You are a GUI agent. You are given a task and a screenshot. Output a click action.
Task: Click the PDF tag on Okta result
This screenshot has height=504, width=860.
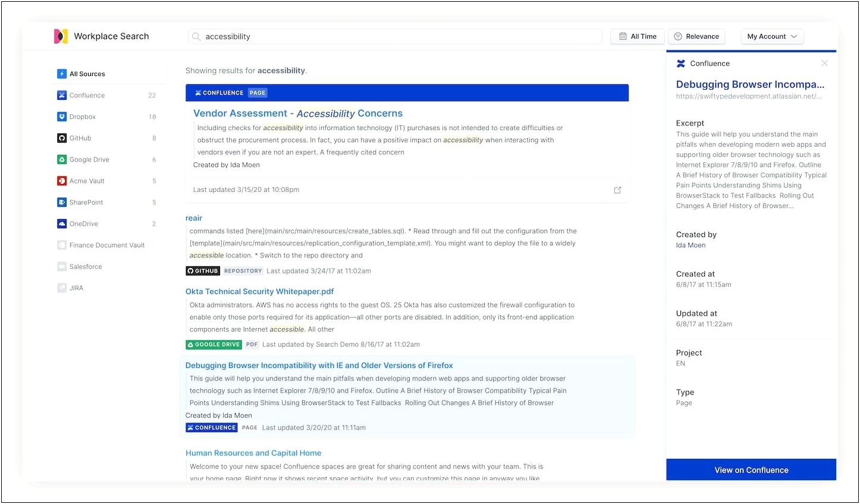click(x=252, y=345)
